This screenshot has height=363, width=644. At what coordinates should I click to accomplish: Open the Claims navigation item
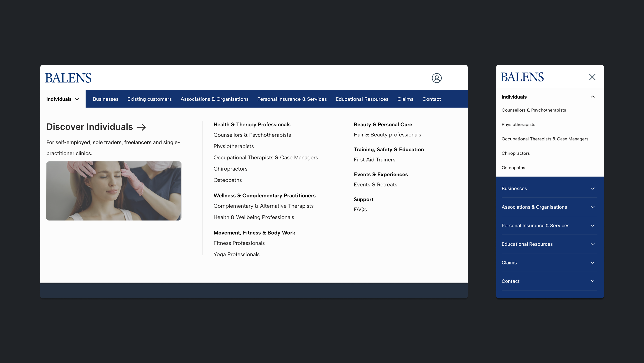click(405, 99)
